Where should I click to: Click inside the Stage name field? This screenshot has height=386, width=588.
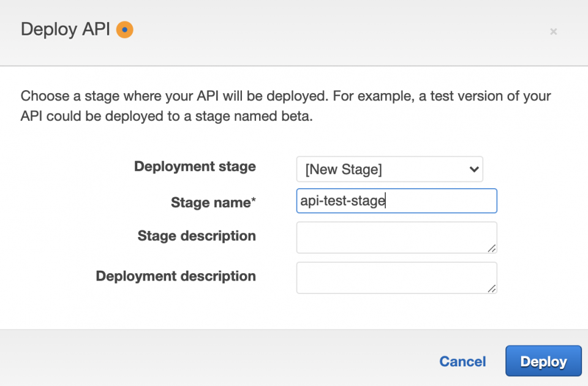coord(396,200)
